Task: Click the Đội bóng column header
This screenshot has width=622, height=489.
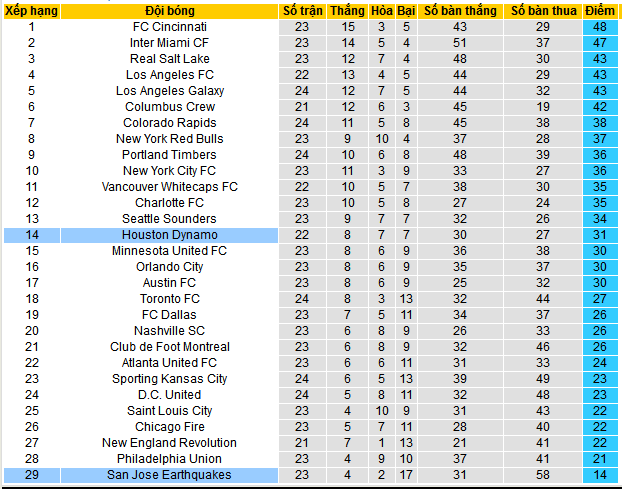Action: [x=169, y=10]
